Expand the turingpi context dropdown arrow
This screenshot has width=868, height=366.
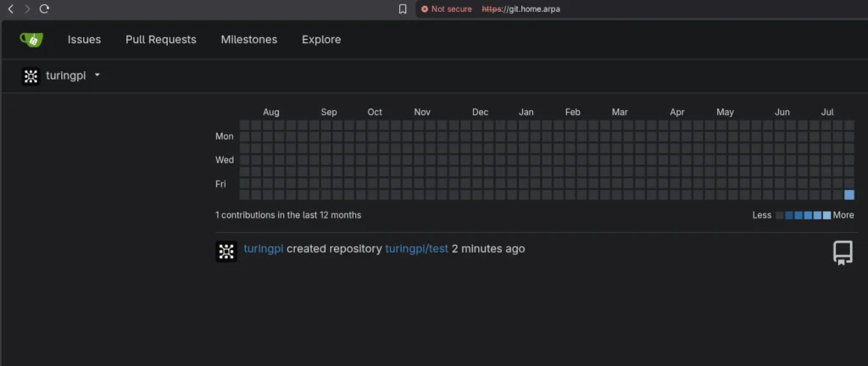pos(97,75)
